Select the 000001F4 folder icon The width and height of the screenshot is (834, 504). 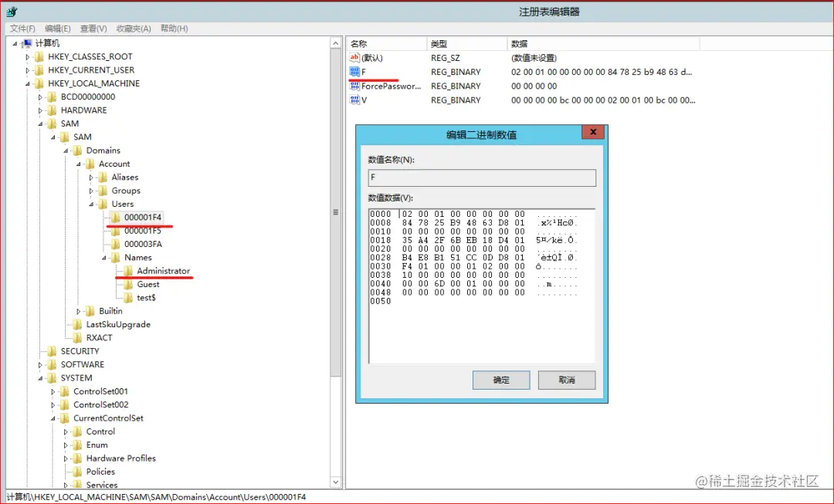point(115,217)
